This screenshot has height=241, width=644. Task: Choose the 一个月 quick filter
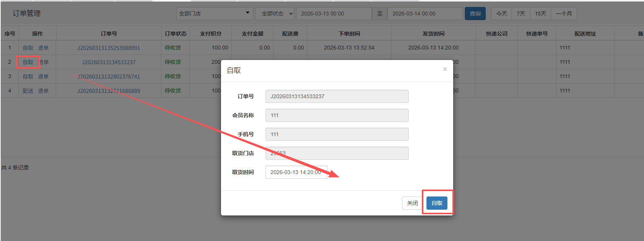point(563,14)
